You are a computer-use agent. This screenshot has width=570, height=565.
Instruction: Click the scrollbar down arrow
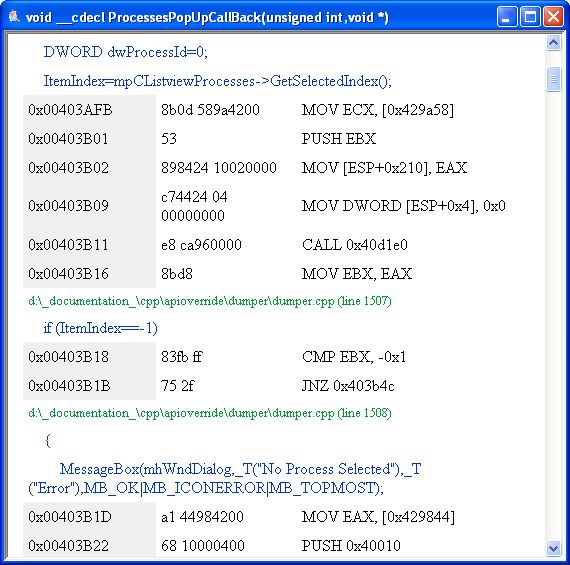click(x=553, y=548)
